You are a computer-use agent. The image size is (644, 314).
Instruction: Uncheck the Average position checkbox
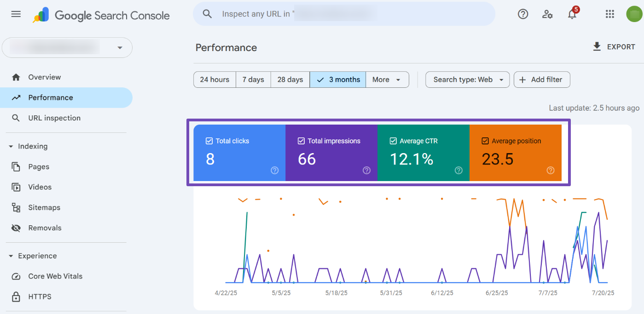485,141
